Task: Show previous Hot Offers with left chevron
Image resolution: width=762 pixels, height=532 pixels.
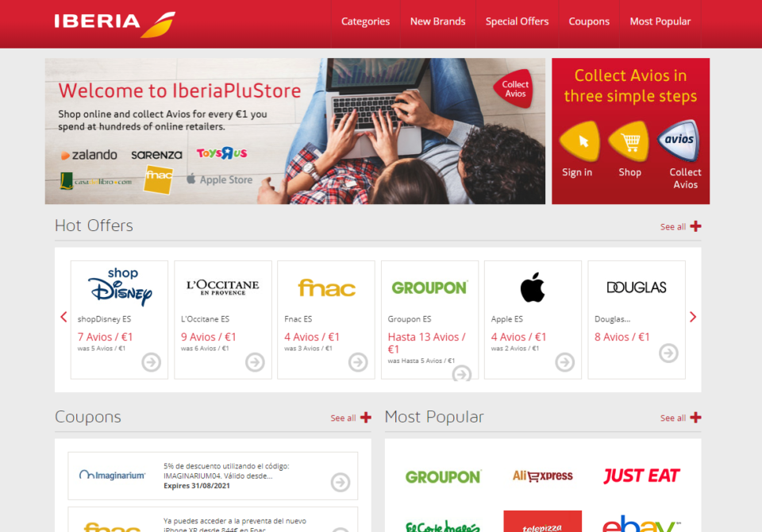Action: pyautogui.click(x=63, y=317)
